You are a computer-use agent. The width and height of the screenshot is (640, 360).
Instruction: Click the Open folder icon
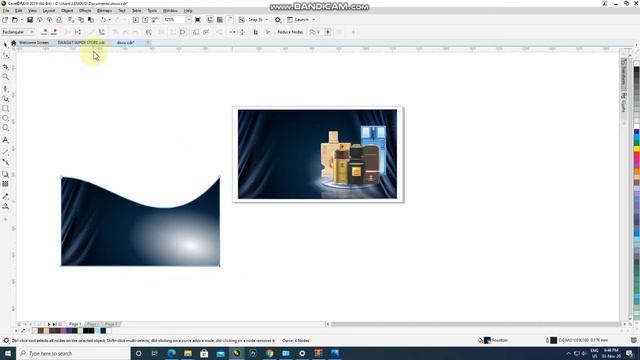click(15, 20)
